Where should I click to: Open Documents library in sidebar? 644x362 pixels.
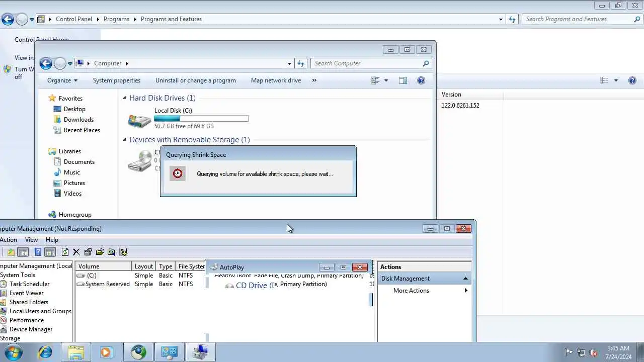click(79, 162)
